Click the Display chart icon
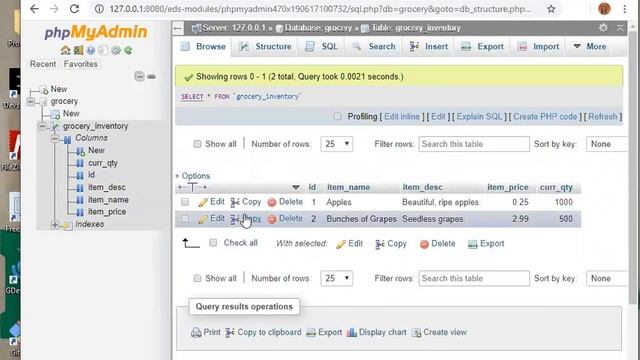The height and width of the screenshot is (360, 640). point(351,332)
